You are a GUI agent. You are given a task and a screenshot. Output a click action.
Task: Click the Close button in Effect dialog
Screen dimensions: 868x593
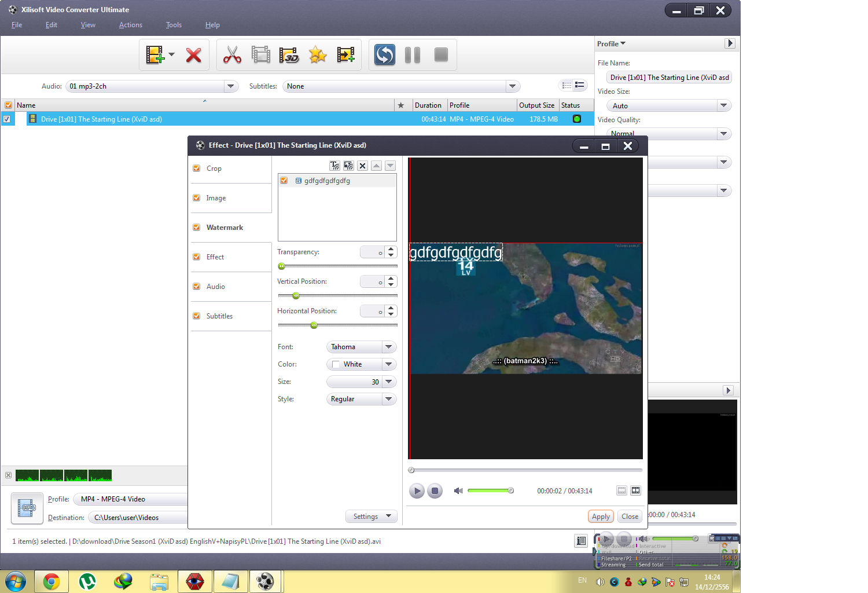(x=630, y=517)
